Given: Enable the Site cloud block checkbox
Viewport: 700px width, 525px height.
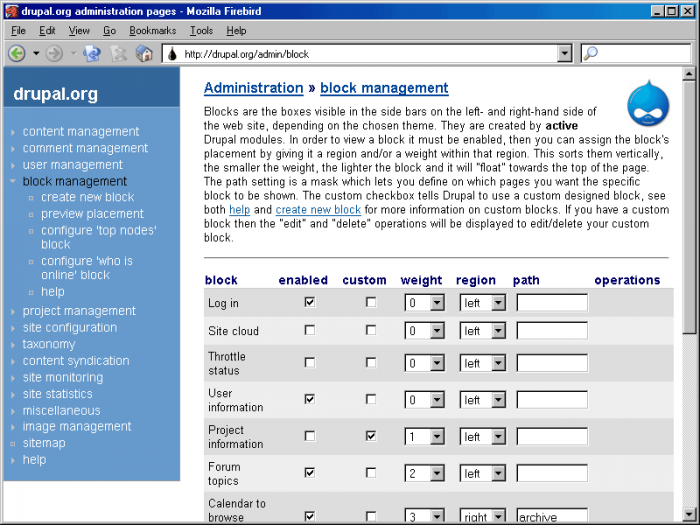Looking at the screenshot, I should click(x=309, y=330).
